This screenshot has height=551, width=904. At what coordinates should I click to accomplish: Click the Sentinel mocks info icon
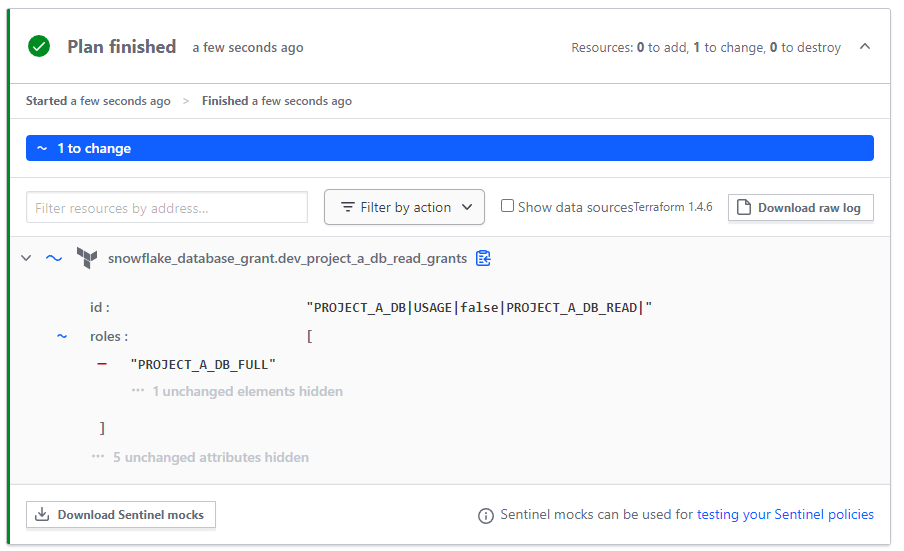coord(486,515)
